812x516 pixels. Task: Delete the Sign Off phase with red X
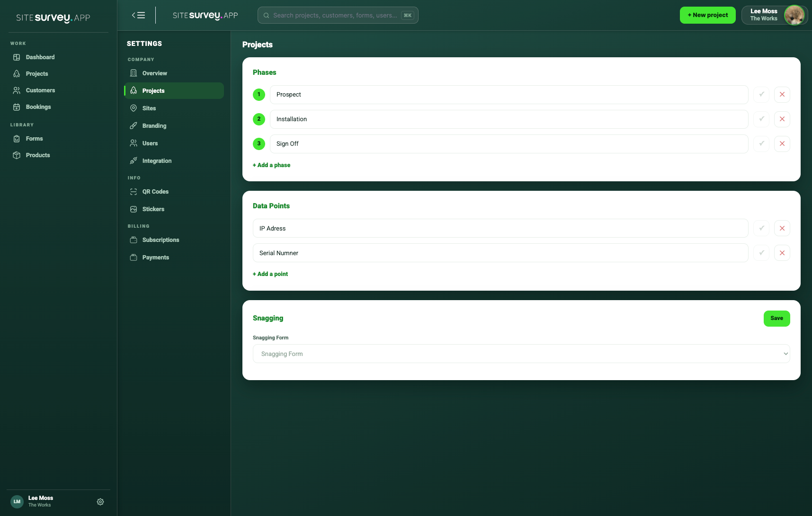click(782, 144)
